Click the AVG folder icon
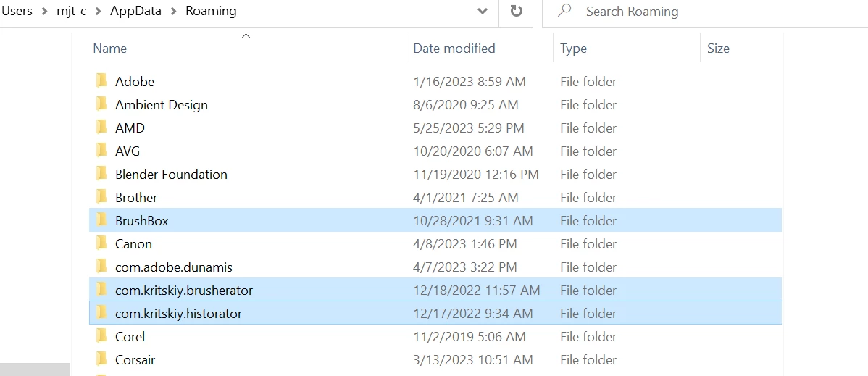Image resolution: width=868 pixels, height=376 pixels. [101, 151]
